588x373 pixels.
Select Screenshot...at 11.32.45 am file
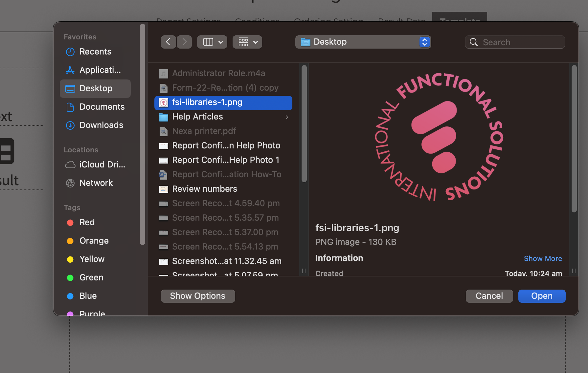pyautogui.click(x=223, y=261)
